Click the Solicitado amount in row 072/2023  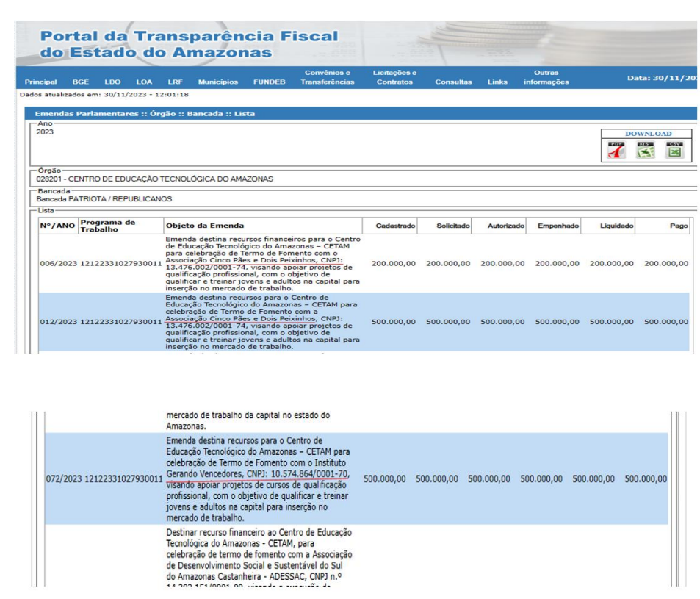click(x=437, y=479)
